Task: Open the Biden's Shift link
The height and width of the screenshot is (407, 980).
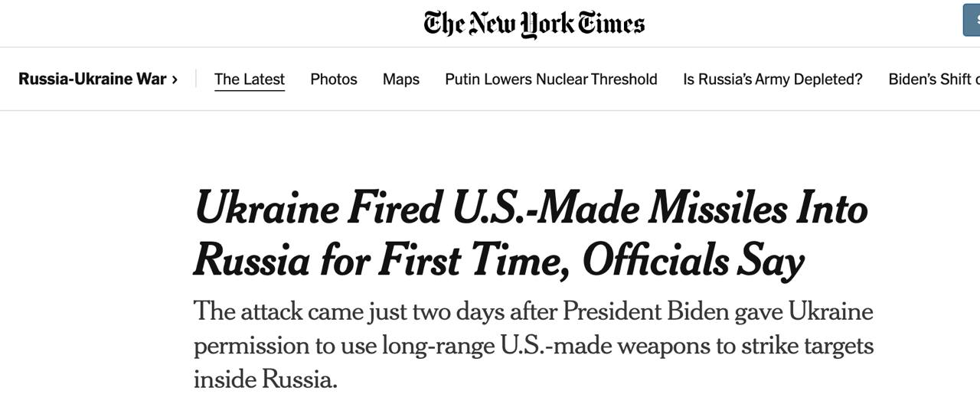Action: (x=932, y=80)
